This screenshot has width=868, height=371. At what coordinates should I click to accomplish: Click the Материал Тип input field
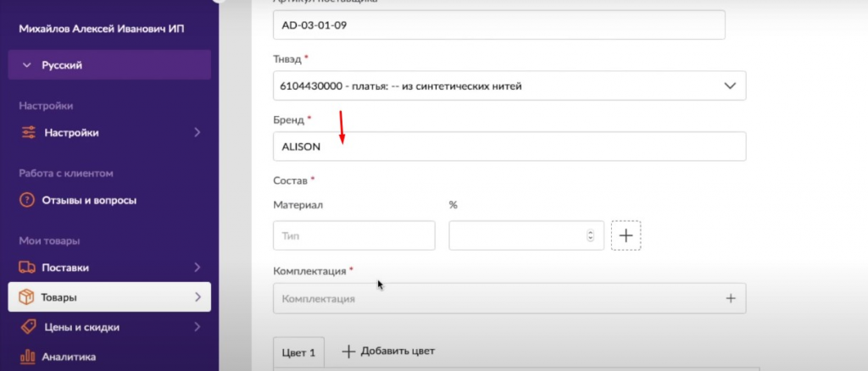[x=353, y=235]
